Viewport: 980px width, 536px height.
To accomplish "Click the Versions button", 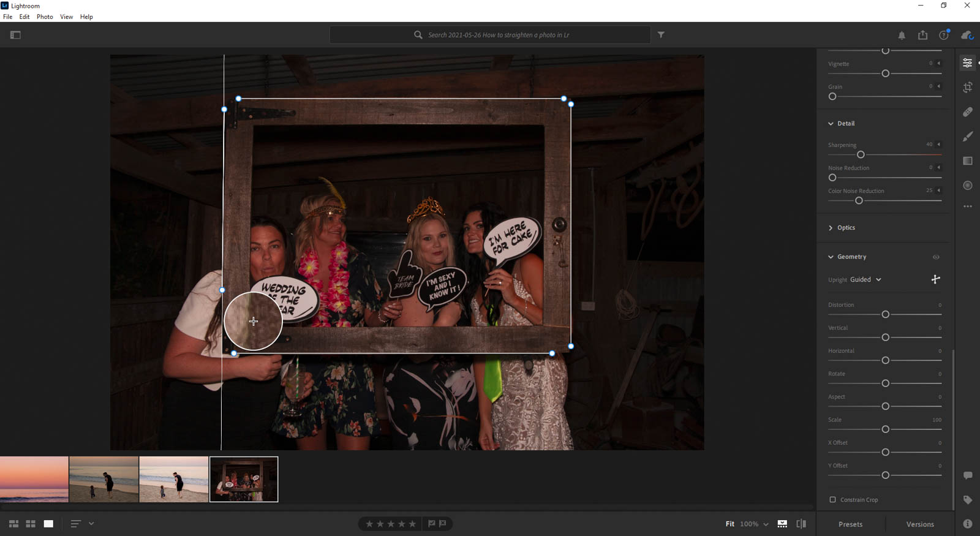I will click(x=920, y=524).
